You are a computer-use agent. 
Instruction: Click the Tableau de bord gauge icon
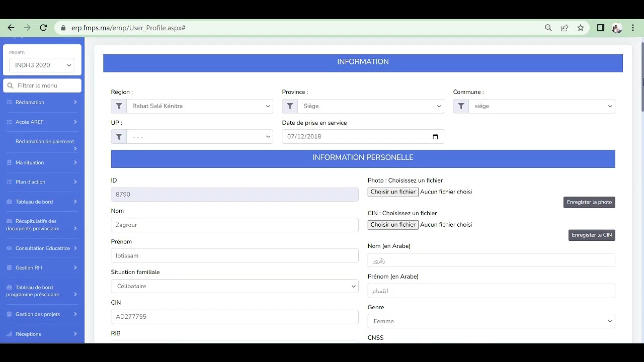tap(9, 202)
